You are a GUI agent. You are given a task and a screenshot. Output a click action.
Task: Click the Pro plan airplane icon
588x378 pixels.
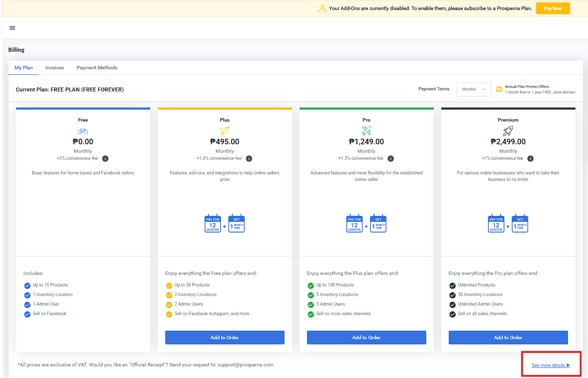click(366, 131)
